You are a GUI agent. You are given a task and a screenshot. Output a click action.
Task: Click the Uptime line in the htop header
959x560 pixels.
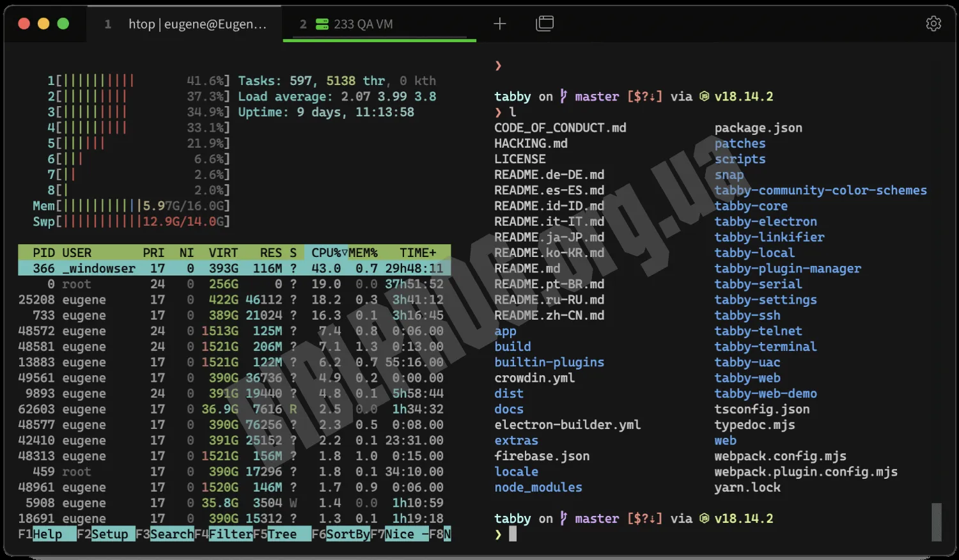coord(326,112)
